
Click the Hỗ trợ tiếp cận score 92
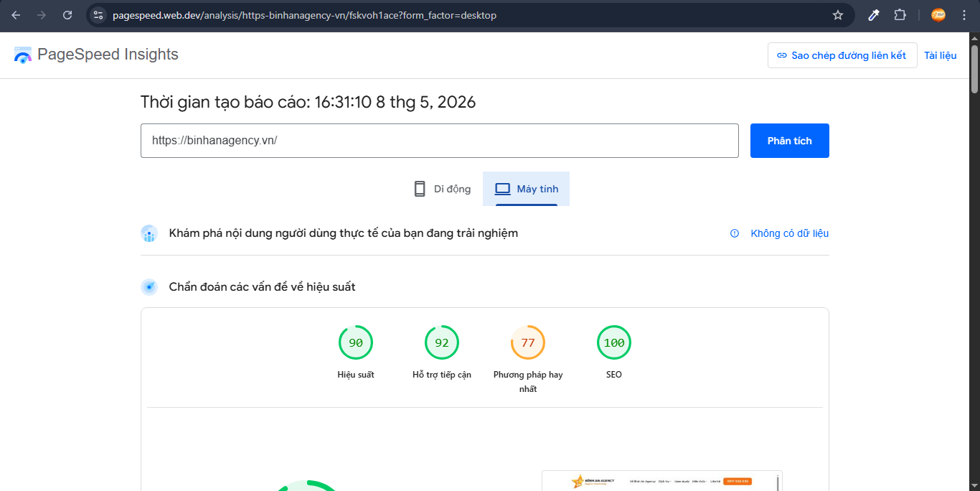(442, 343)
